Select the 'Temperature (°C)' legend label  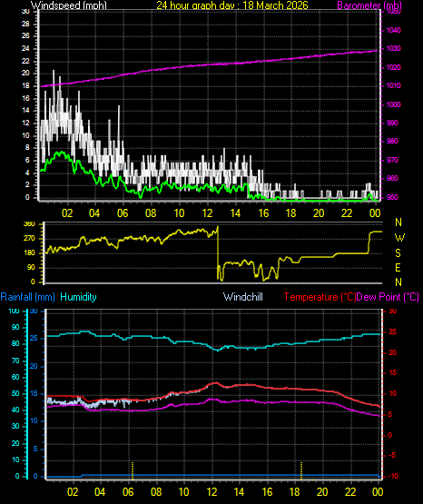[320, 297]
